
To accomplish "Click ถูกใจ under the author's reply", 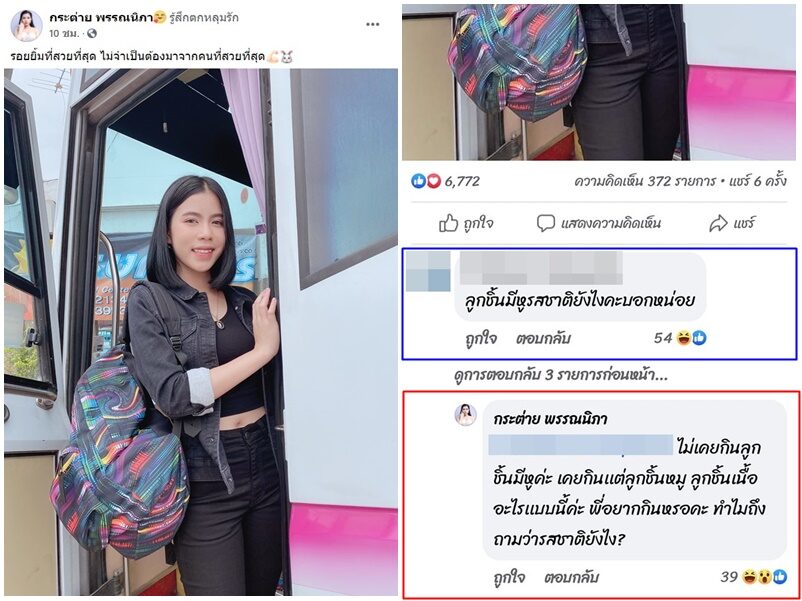I will [x=509, y=577].
